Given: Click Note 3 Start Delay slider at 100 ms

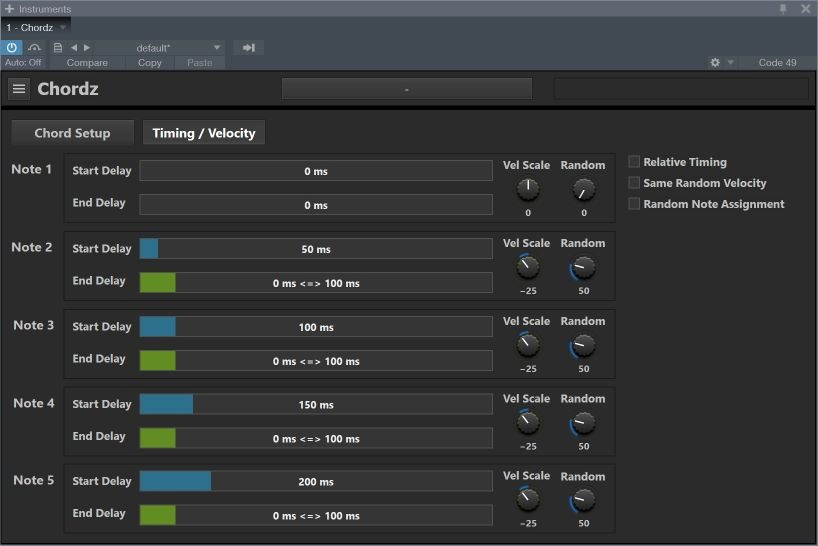Looking at the screenshot, I should pos(316,327).
